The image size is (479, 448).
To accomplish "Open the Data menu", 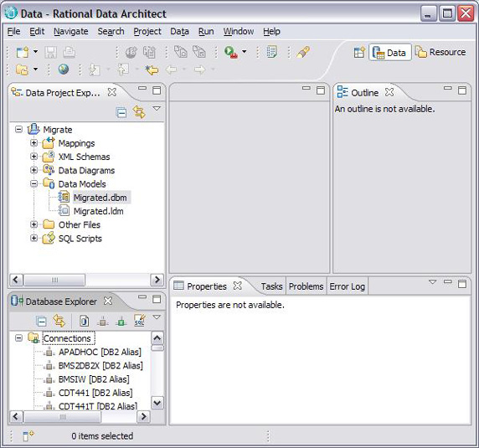I will coord(179,32).
